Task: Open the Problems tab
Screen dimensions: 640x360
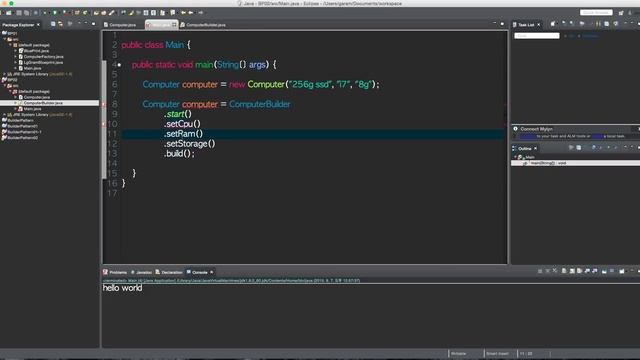Action: [115, 272]
